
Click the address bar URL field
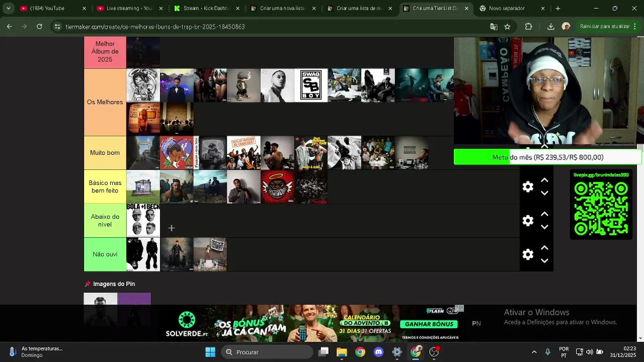tap(272, 27)
